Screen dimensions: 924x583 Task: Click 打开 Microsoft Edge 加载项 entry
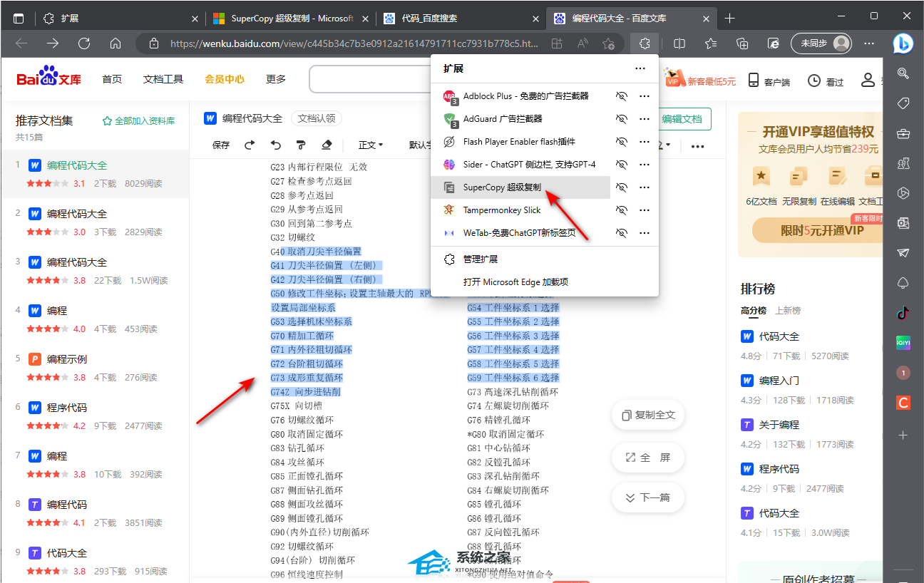(545, 282)
